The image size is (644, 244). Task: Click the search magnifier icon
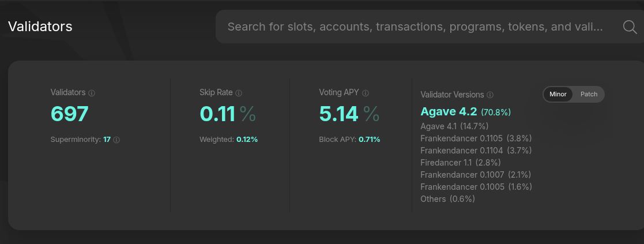[x=630, y=27]
